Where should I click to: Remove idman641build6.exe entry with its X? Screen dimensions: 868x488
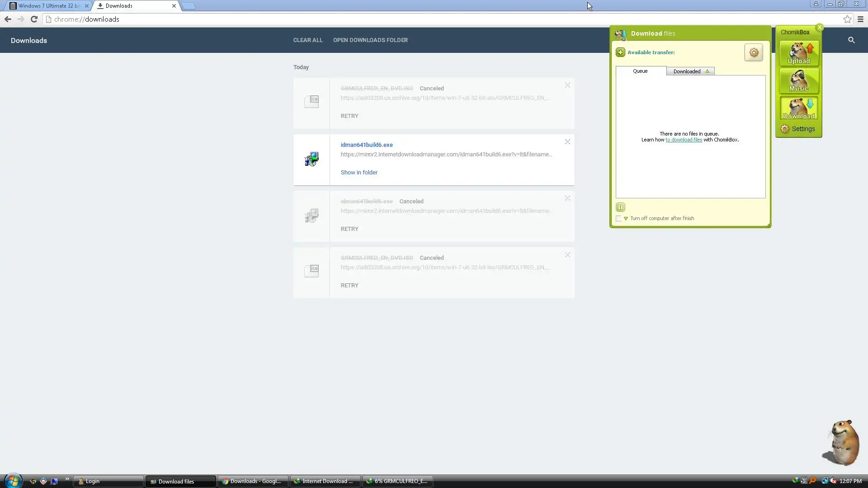(x=567, y=142)
